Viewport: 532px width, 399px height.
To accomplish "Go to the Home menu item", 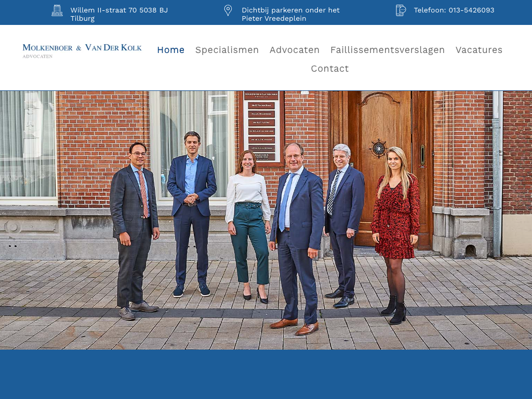I will coord(170,50).
